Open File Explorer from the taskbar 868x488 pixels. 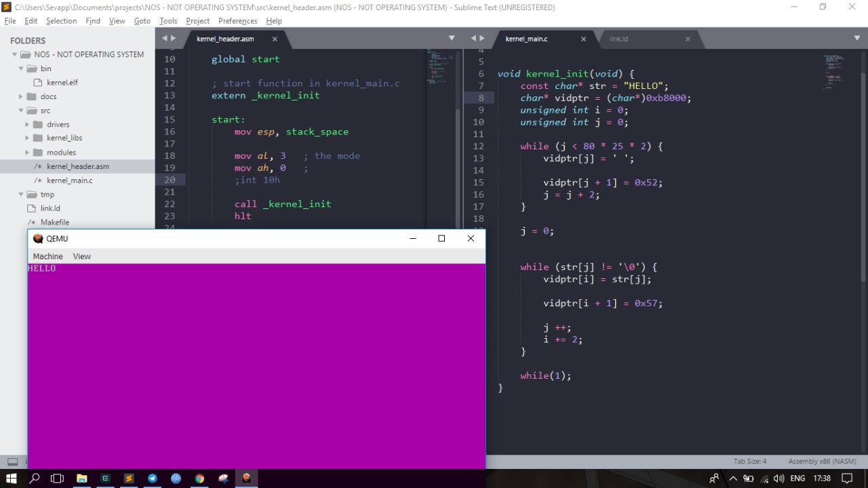81,478
